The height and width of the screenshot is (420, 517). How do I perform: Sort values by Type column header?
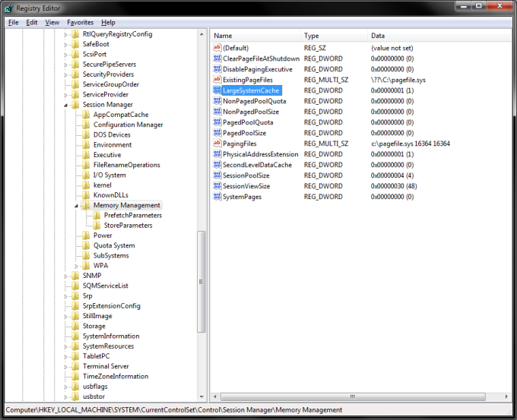coord(334,36)
